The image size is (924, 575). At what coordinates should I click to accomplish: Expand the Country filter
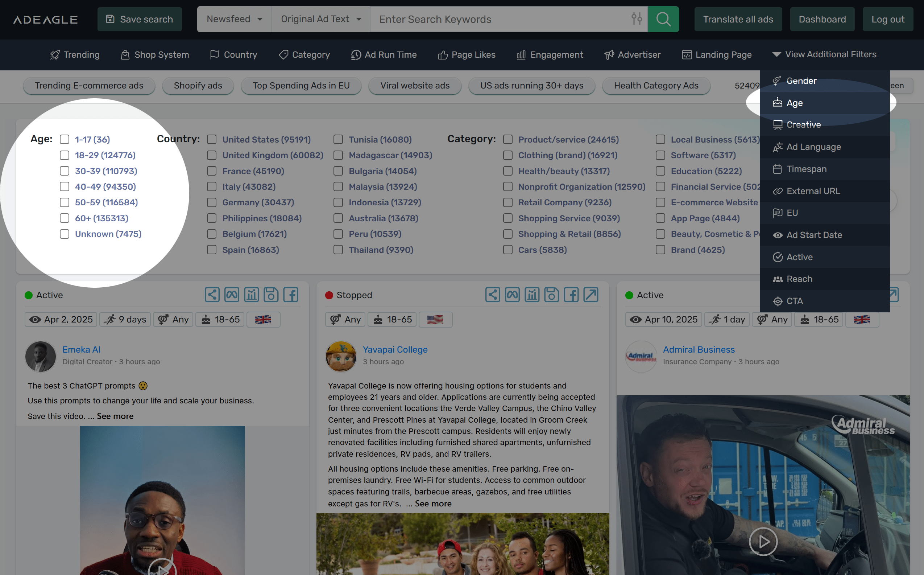[x=234, y=55]
